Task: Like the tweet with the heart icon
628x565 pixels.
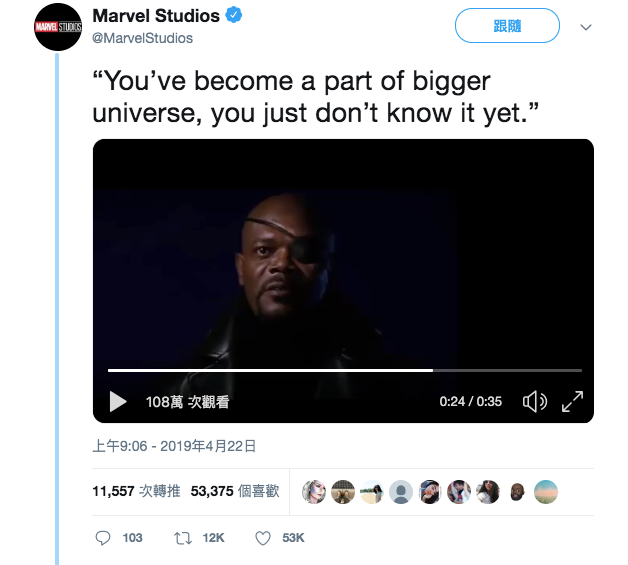Action: click(x=263, y=538)
